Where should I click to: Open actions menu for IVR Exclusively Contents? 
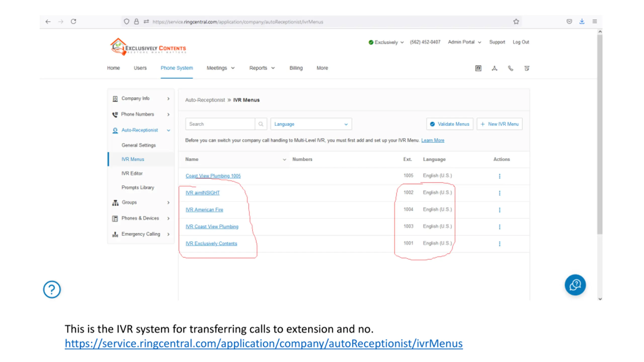point(500,244)
